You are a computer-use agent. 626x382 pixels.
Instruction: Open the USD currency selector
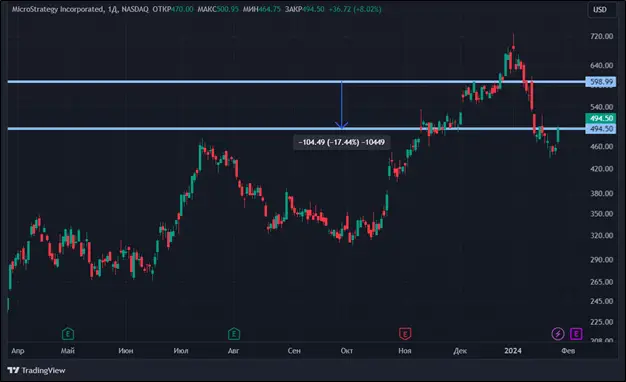(600, 10)
